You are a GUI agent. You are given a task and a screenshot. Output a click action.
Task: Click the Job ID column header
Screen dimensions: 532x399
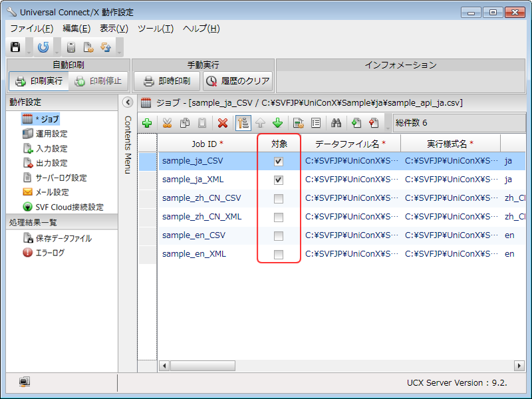207,144
